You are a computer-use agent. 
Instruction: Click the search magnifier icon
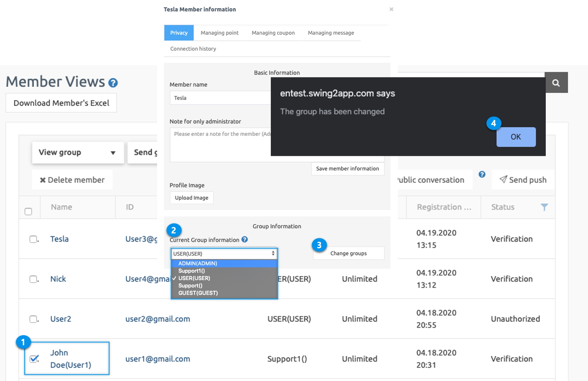(556, 83)
